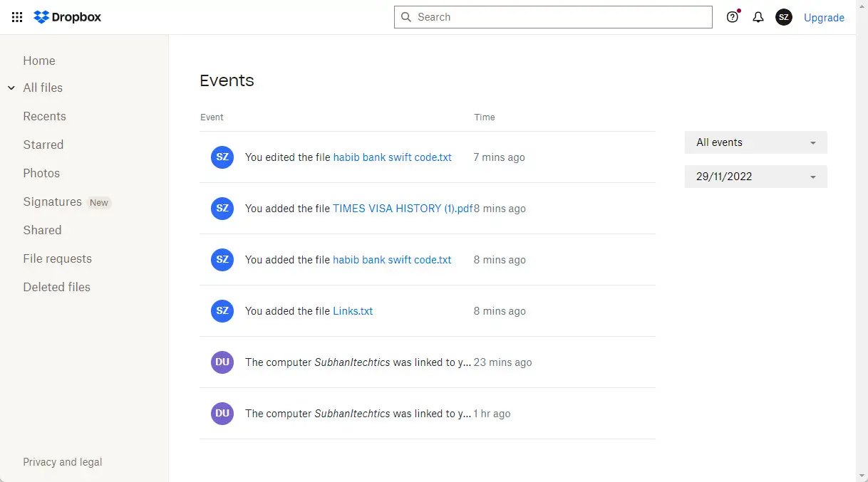Open the 29/11/2022 date dropdown
This screenshot has height=482, width=868.
(x=756, y=177)
